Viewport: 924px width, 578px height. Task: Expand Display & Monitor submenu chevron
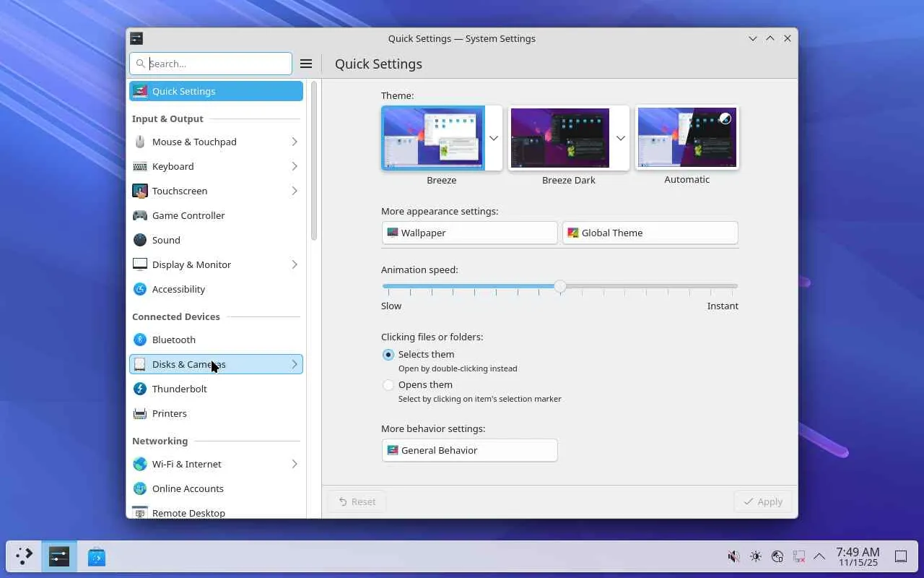pos(295,264)
